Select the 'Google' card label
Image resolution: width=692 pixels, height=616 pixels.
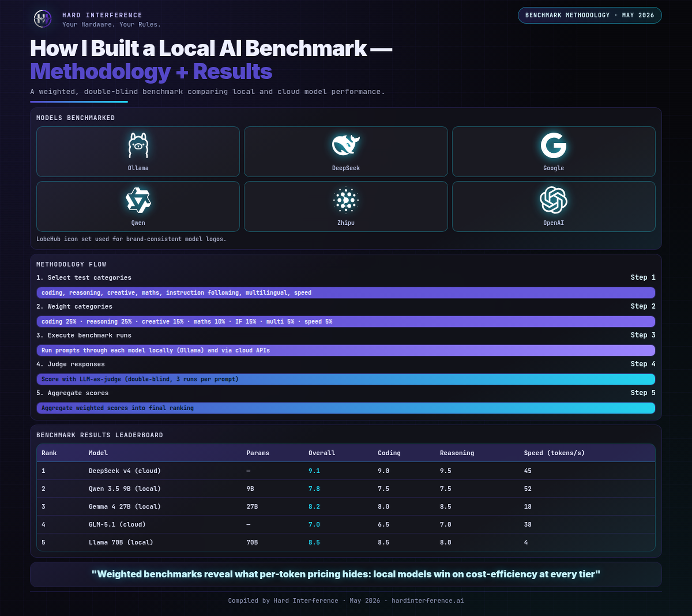tap(554, 168)
